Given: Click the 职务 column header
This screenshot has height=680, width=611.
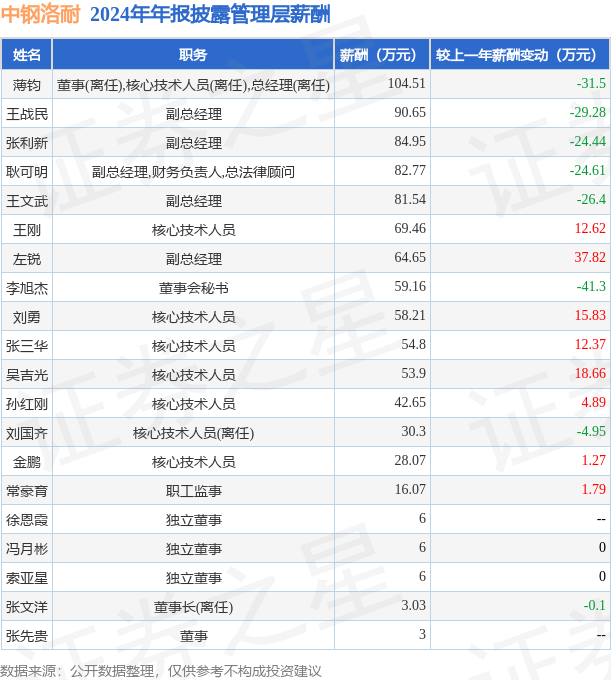Looking at the screenshot, I should coord(193,55).
